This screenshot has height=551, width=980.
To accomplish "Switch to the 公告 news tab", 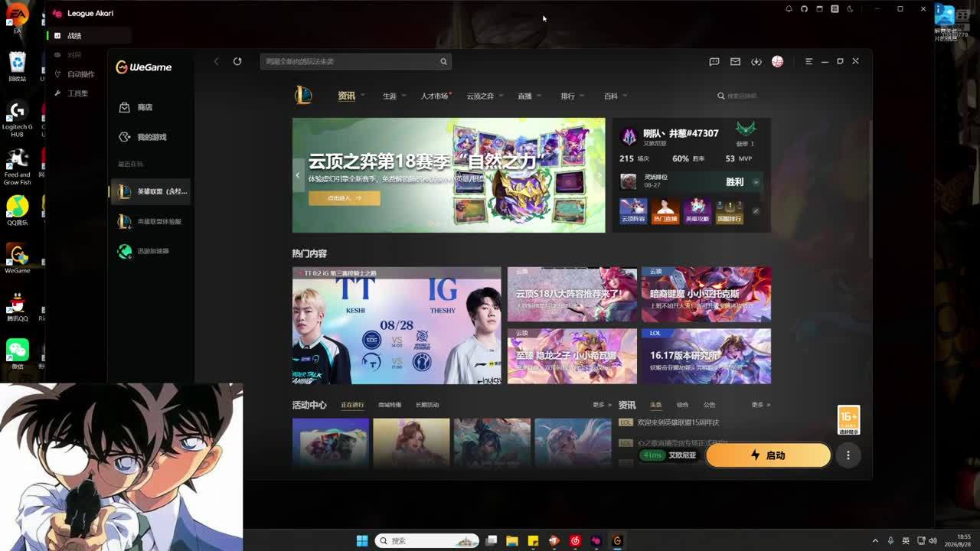I will pyautogui.click(x=709, y=405).
